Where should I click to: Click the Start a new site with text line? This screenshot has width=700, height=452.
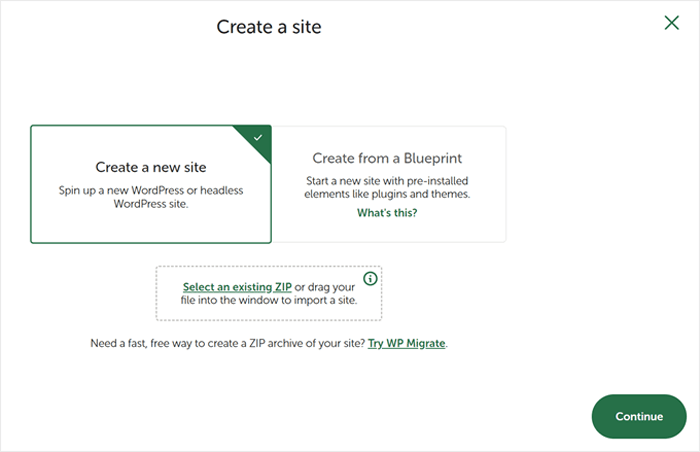[x=387, y=181]
